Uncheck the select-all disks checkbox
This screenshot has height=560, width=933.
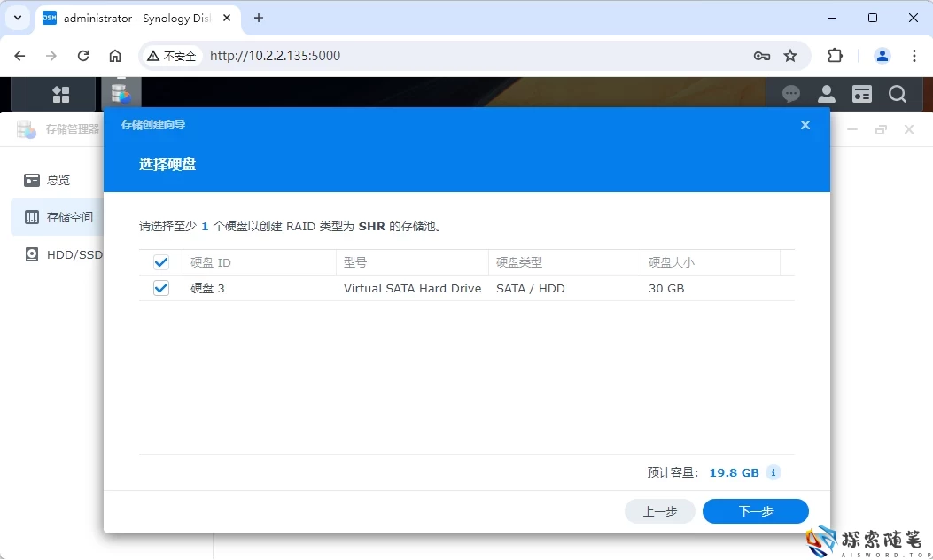160,261
